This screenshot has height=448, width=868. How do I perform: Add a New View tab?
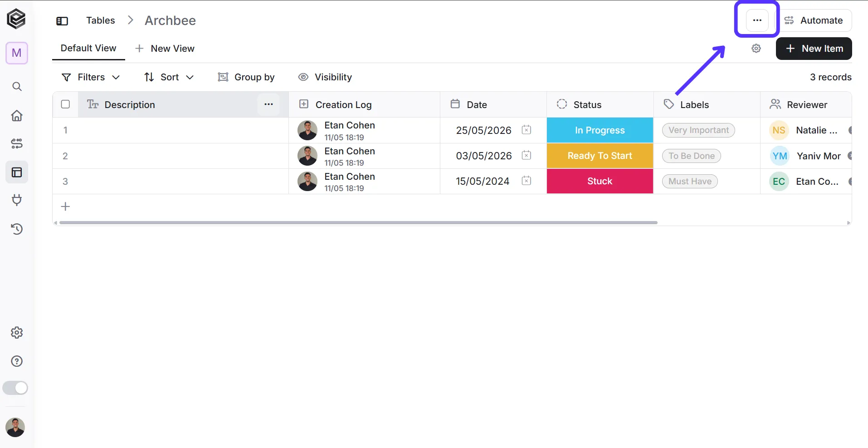click(165, 49)
